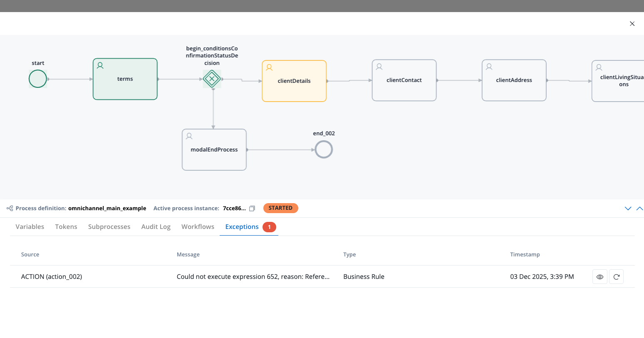644x338 pixels.
Task: Click the start event circle
Action: click(x=38, y=79)
